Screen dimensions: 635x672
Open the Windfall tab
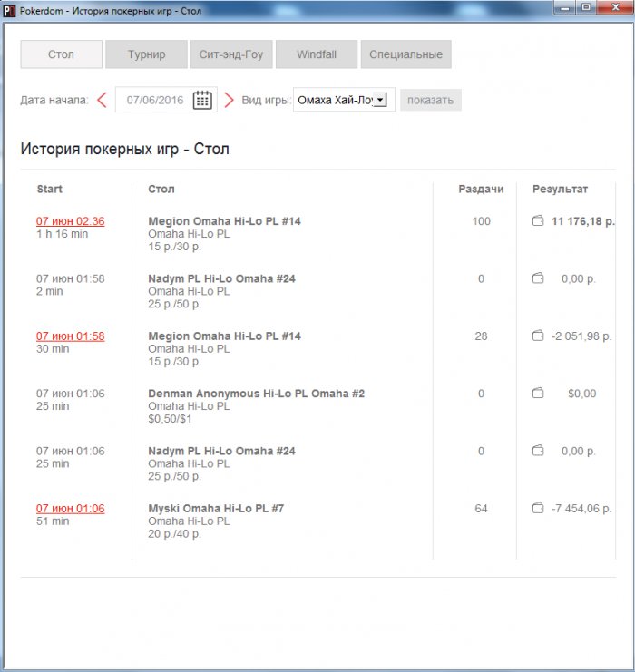click(317, 54)
